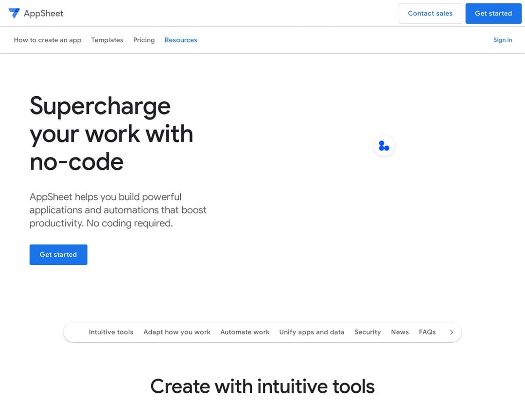This screenshot has width=525, height=420.
Task: Click the AppSheet brand name text
Action: click(x=44, y=14)
